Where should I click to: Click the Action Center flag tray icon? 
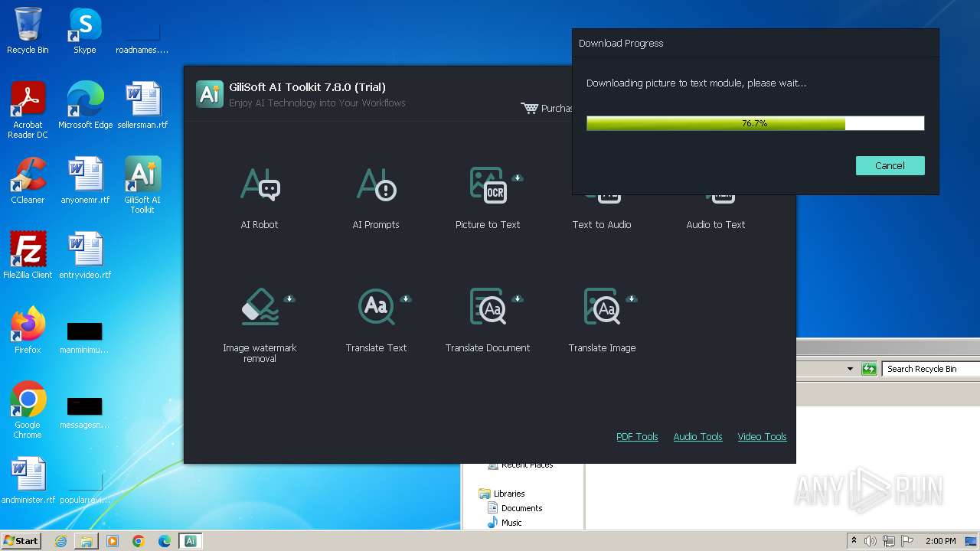click(907, 541)
